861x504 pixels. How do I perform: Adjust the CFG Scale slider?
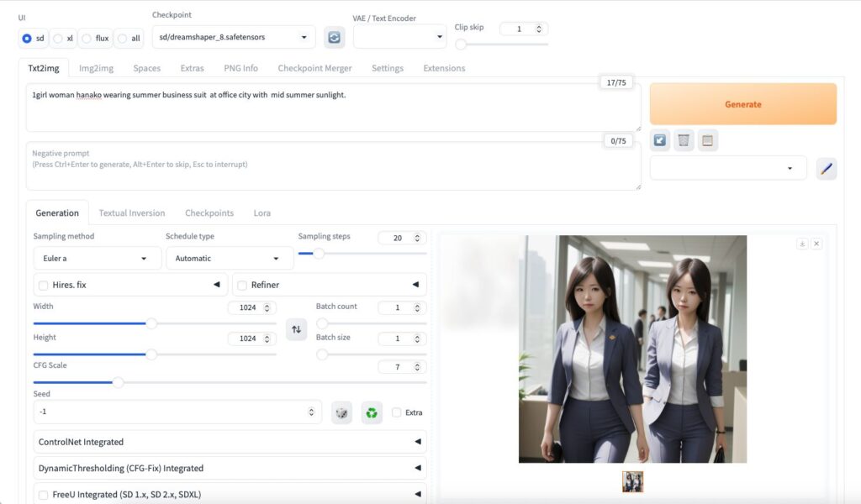(x=230, y=382)
